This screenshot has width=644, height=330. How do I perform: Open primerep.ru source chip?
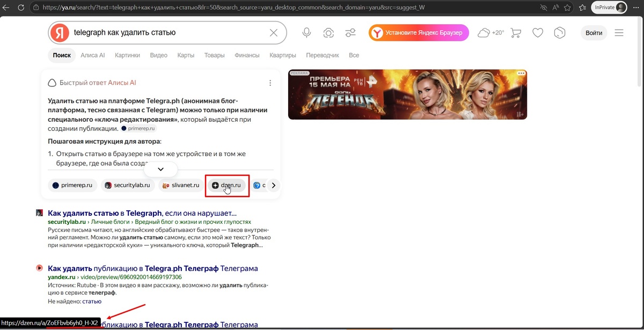72,185
